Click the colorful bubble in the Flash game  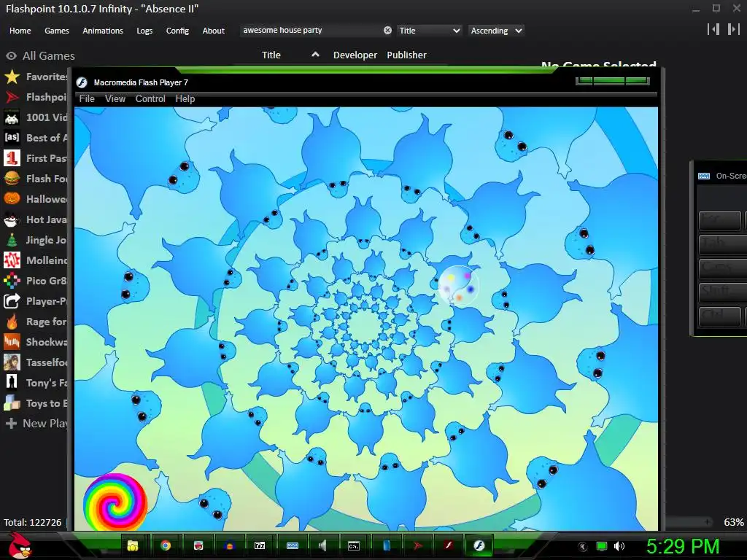point(458,286)
